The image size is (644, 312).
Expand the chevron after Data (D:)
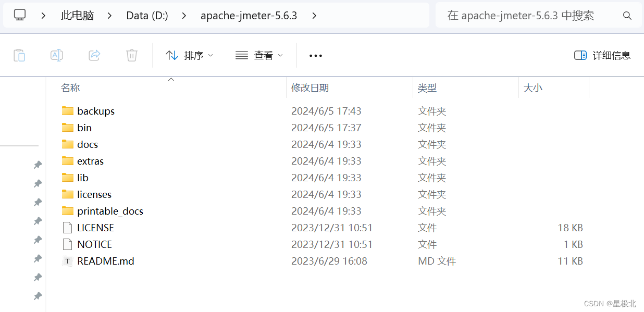point(183,16)
